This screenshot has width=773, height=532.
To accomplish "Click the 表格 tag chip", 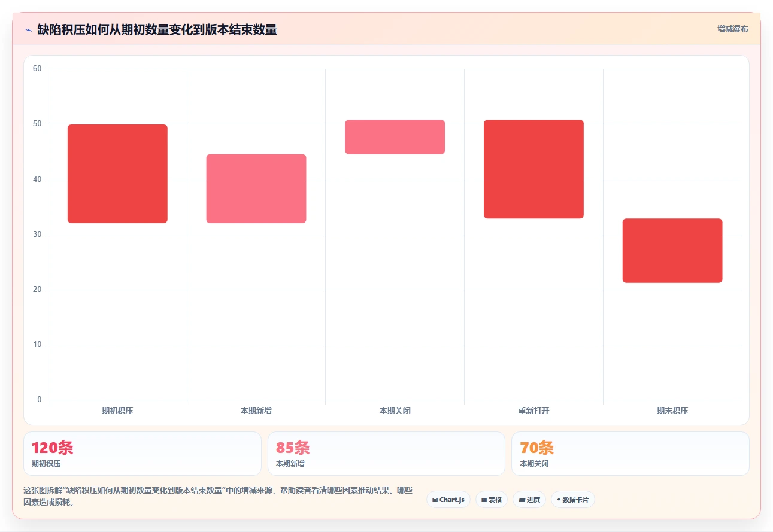I will click(492, 500).
